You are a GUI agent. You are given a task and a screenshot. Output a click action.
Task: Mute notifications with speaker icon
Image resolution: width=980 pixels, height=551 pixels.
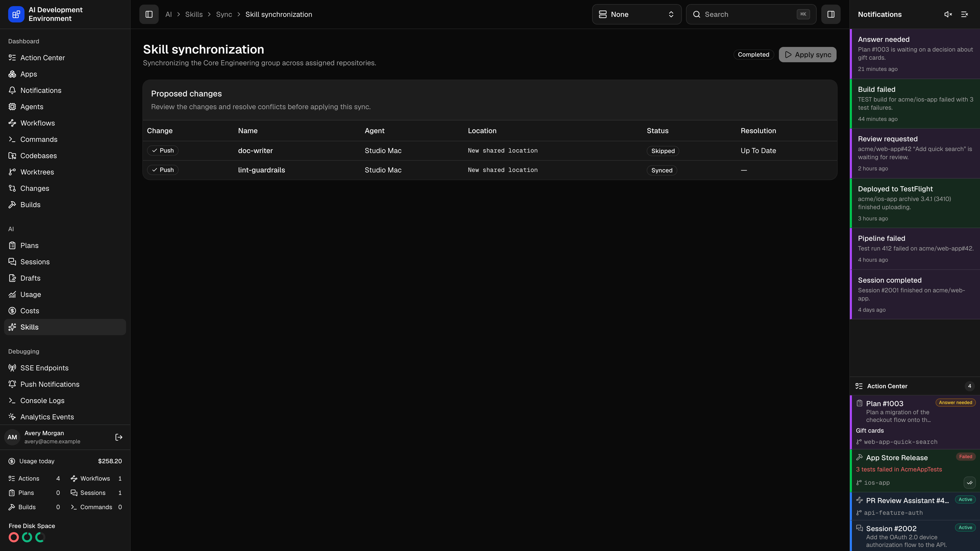click(x=948, y=15)
